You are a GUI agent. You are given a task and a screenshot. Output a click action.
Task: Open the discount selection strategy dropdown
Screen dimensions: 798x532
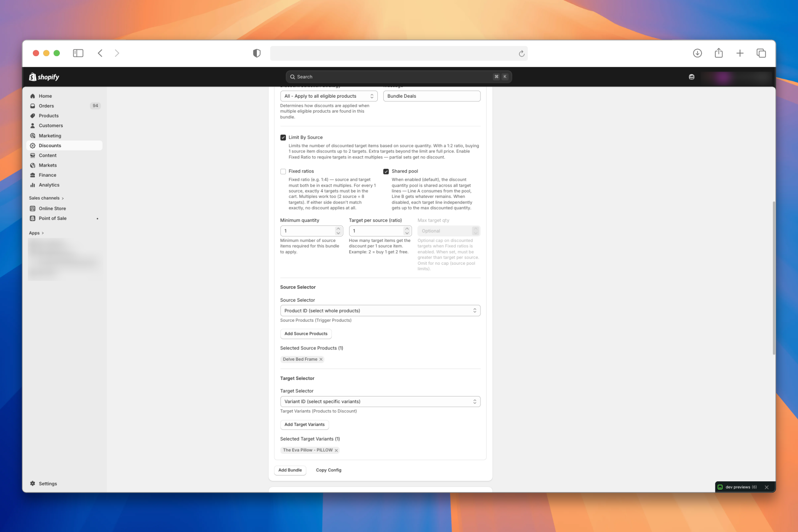pos(328,96)
